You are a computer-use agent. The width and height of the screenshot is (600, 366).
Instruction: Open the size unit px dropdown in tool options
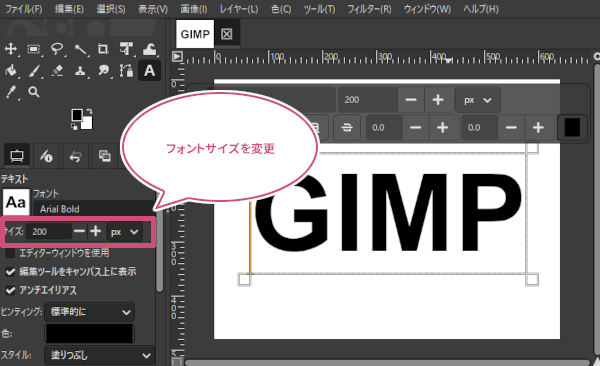coord(125,232)
